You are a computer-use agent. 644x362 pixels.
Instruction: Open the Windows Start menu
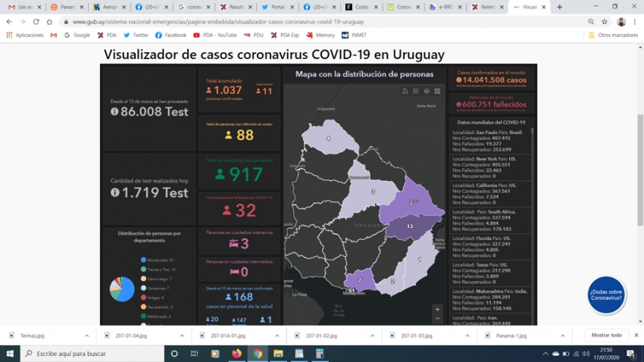pyautogui.click(x=10, y=354)
